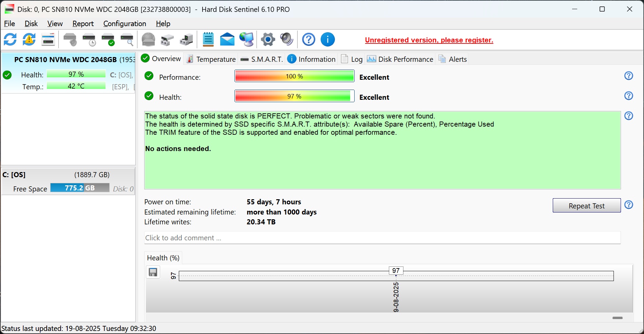Click the refresh with warning sign icon
Viewport: 644px width, 334px height.
click(x=29, y=39)
